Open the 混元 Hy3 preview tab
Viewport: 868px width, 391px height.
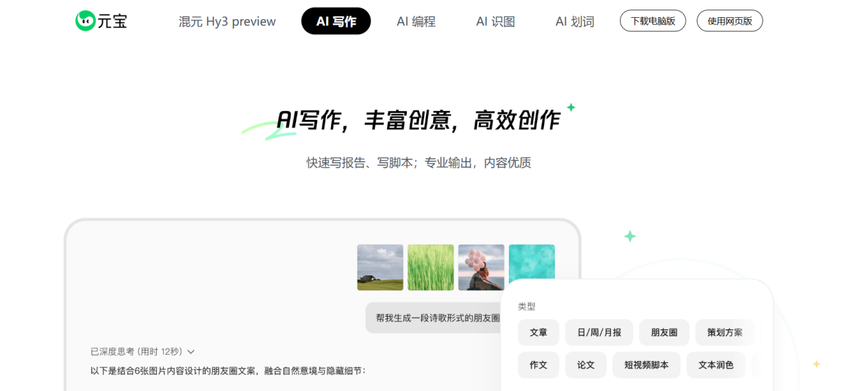tap(227, 21)
